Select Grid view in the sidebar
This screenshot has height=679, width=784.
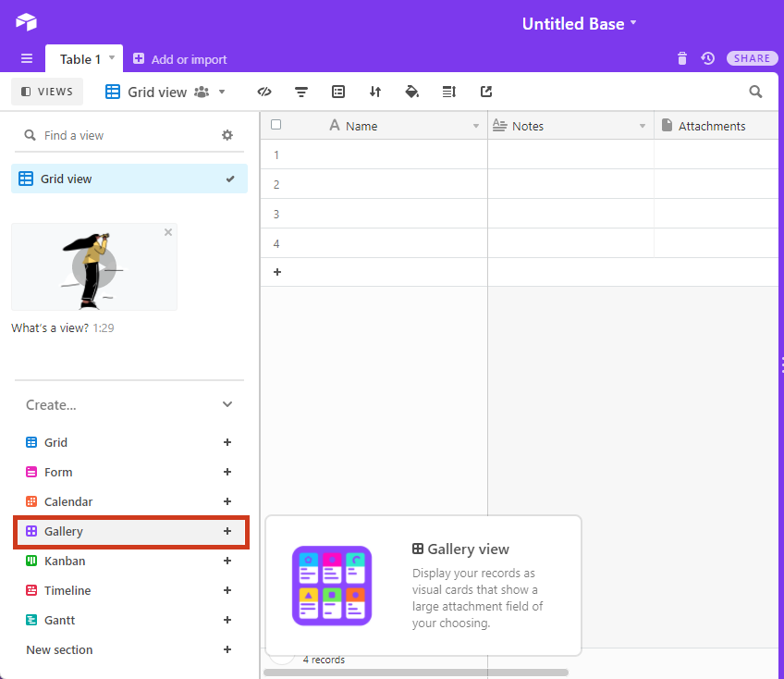tap(129, 179)
